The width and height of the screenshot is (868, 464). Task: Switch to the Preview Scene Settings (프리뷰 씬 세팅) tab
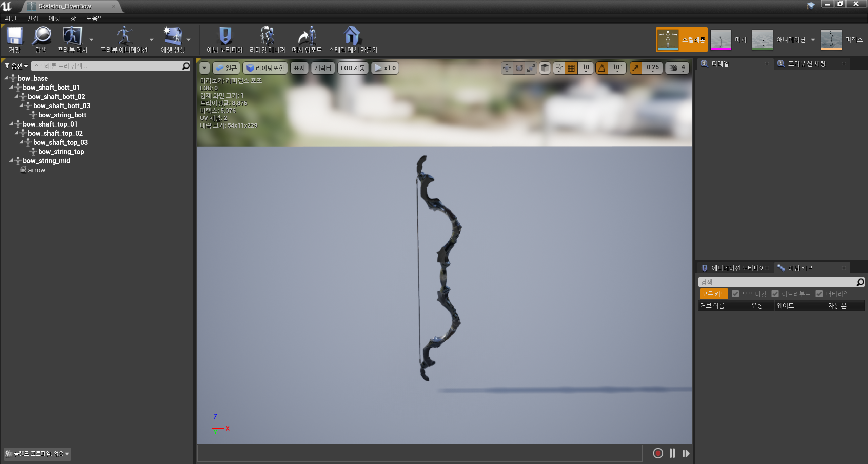[806, 64]
